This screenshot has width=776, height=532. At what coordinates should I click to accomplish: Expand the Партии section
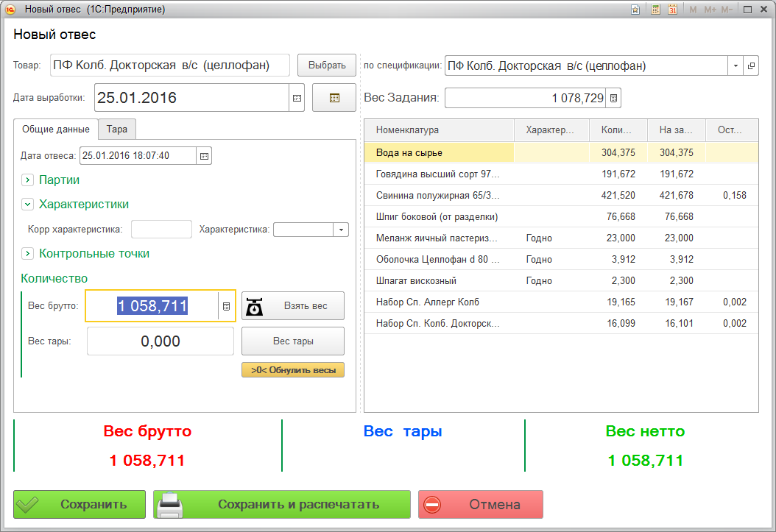click(28, 180)
